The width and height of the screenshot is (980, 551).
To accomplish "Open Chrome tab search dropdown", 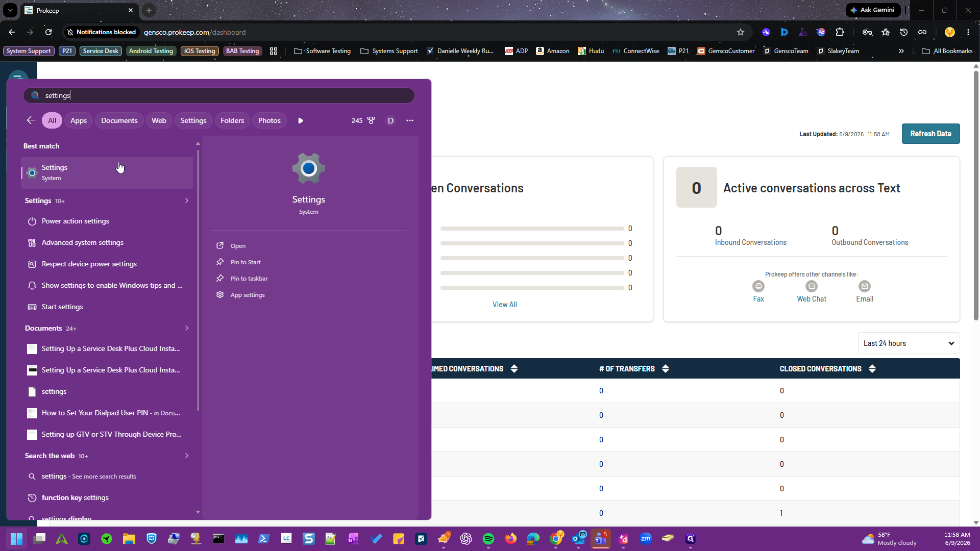I will point(10,10).
